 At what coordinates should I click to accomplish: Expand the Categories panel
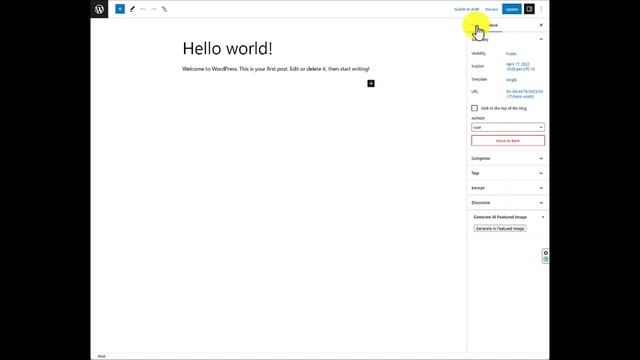click(x=507, y=158)
